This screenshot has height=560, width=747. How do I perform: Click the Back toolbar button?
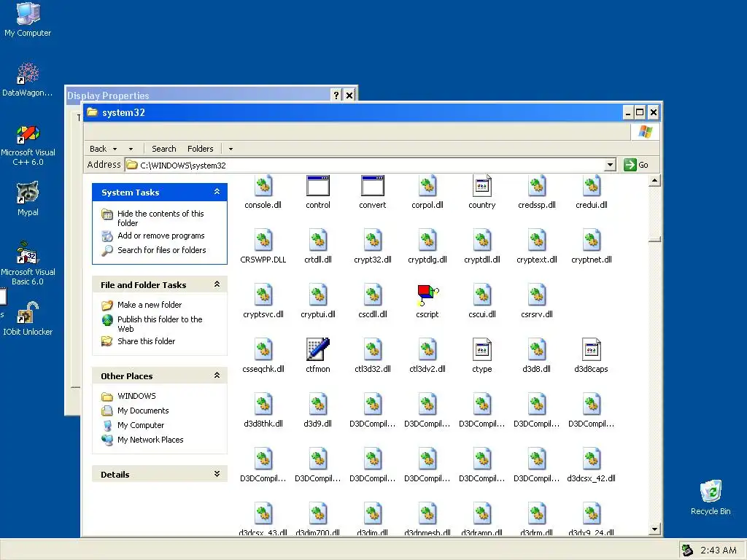point(98,149)
